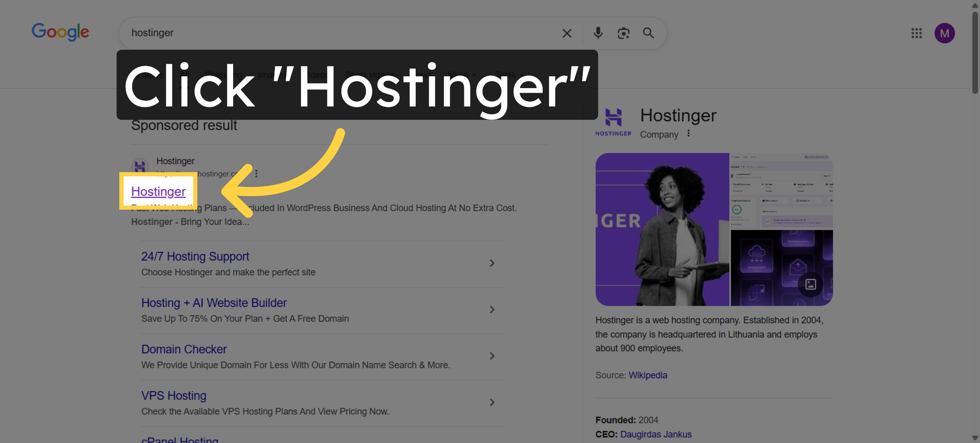
Task: Open the account profile avatar
Action: click(x=945, y=33)
